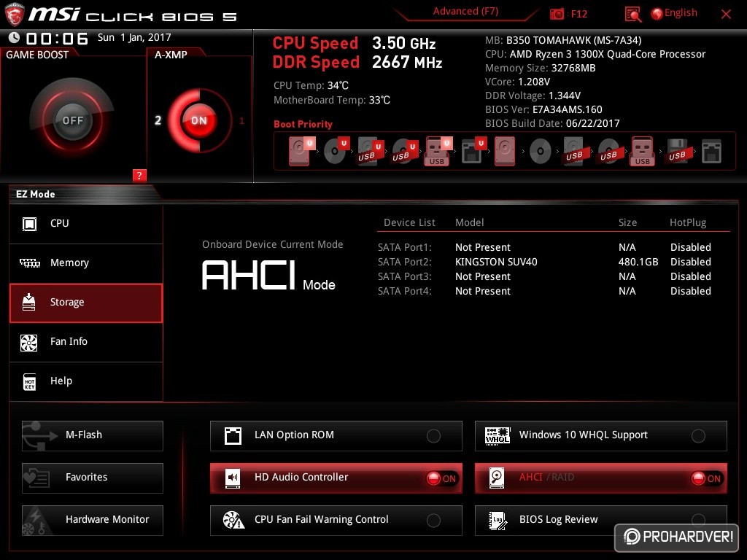This screenshot has height=560, width=747.
Task: Click the Memory module icon in sidebar
Action: click(x=29, y=262)
